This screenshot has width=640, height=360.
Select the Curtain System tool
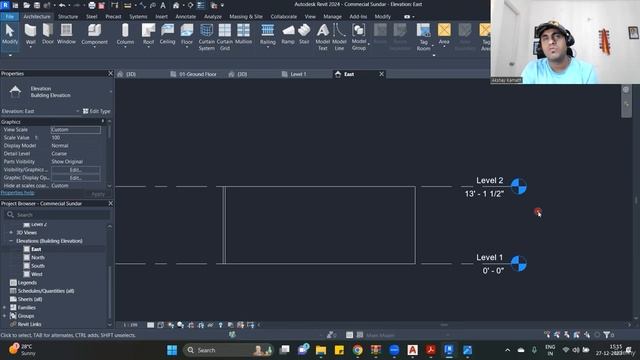pos(207,37)
